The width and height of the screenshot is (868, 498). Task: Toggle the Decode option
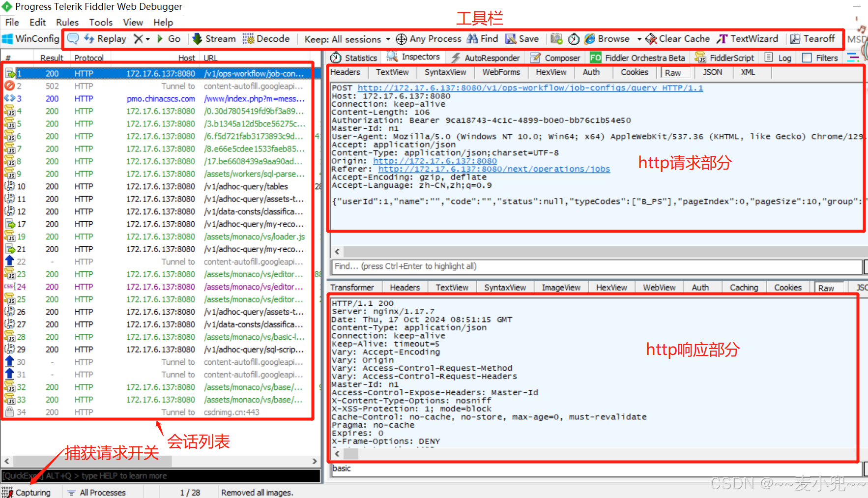click(266, 39)
